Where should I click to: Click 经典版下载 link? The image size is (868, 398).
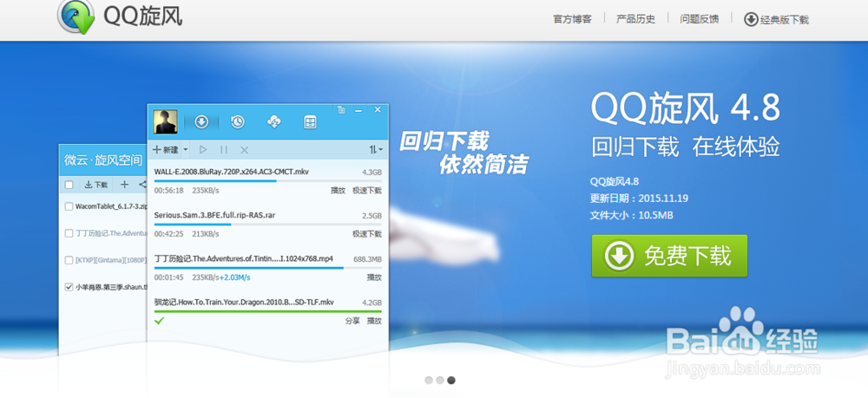tap(777, 19)
